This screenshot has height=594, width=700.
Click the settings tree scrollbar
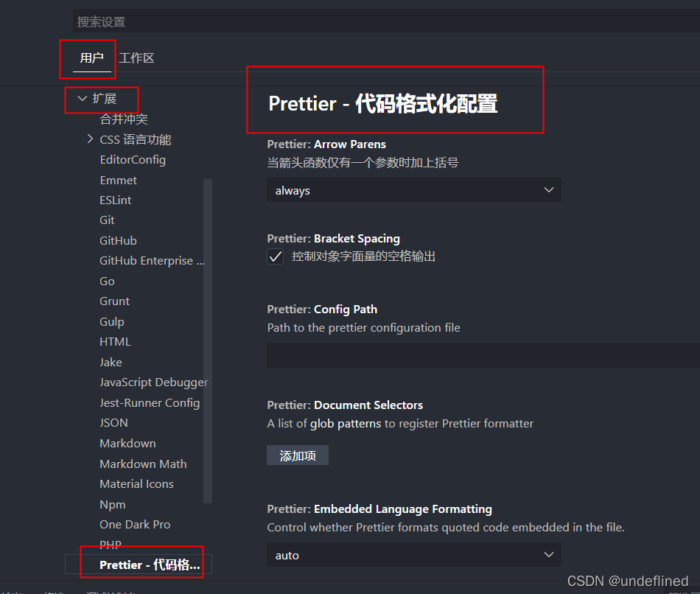(208, 341)
